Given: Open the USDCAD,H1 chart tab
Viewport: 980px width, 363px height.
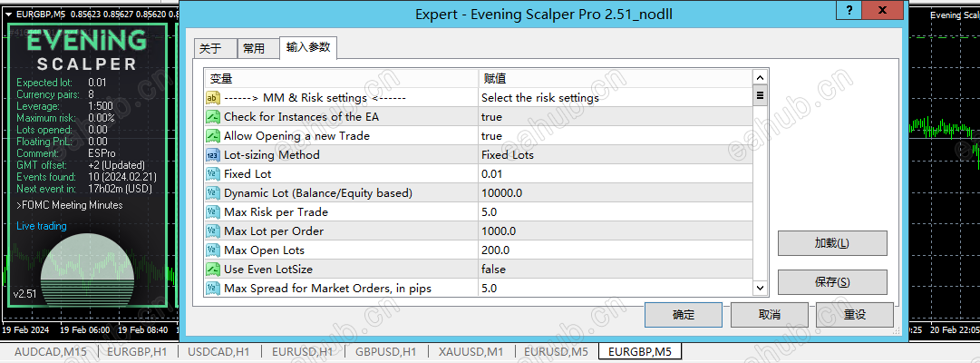Looking at the screenshot, I should 217,352.
